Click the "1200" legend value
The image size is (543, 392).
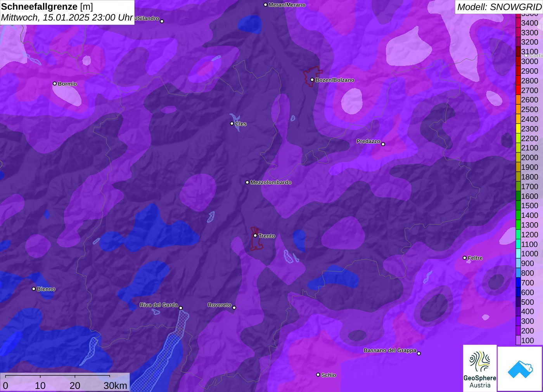530,235
